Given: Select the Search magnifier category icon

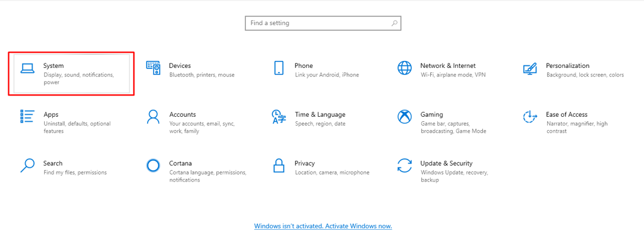Looking at the screenshot, I should click(27, 165).
